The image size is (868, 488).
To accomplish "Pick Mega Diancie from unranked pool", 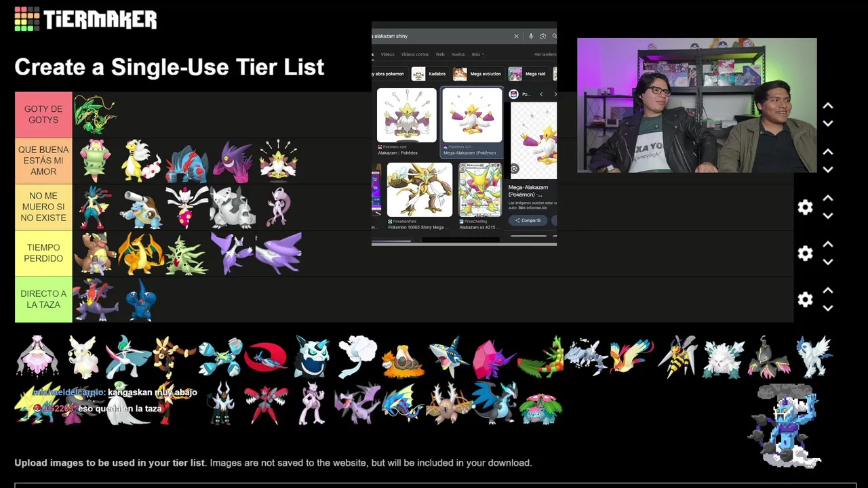I will coord(37,356).
